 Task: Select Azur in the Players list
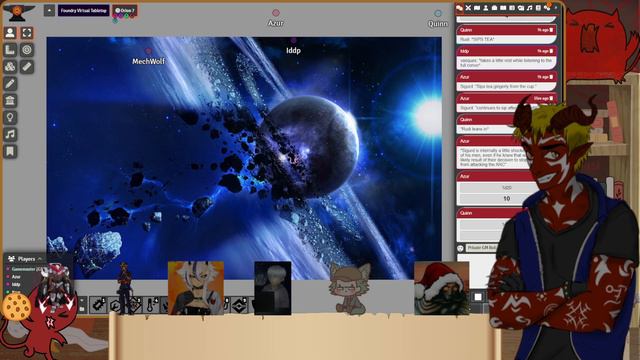tap(16, 277)
